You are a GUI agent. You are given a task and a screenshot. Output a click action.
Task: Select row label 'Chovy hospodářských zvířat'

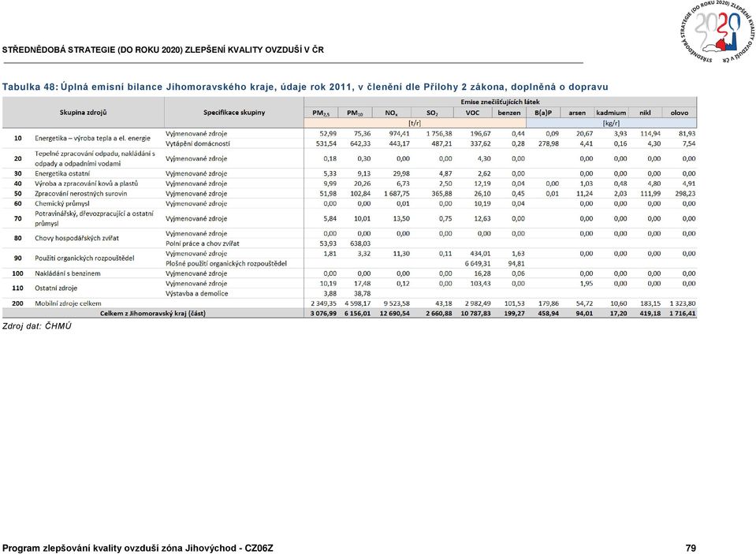[x=76, y=238]
